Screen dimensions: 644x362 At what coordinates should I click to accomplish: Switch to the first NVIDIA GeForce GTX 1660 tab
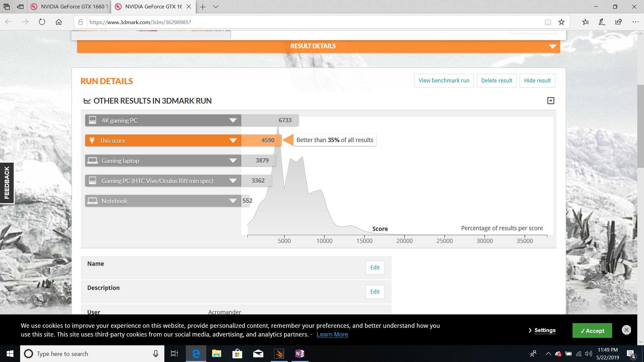click(70, 7)
